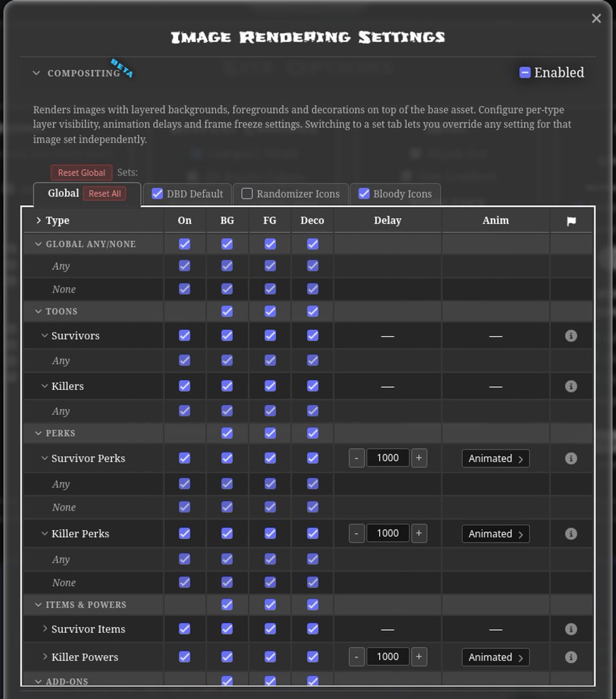This screenshot has width=616, height=699.
Task: Toggle On checkbox for Survivor Perks
Action: coord(185,458)
